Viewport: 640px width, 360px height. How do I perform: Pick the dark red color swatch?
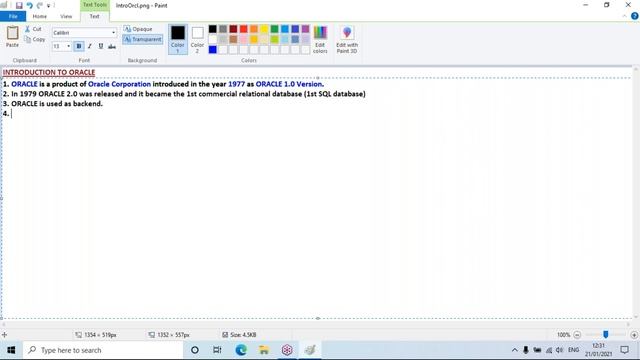tap(233, 29)
